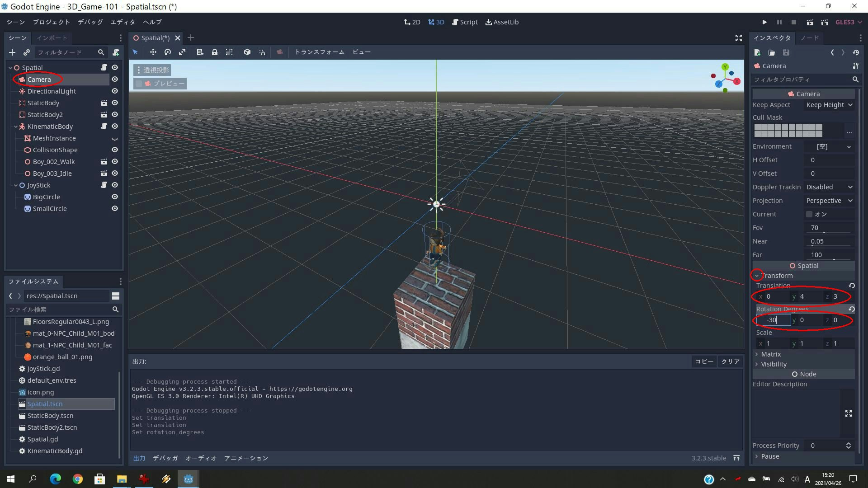Hide the BigCircle node in the scene tree
The height and width of the screenshot is (488, 868).
pyautogui.click(x=114, y=197)
